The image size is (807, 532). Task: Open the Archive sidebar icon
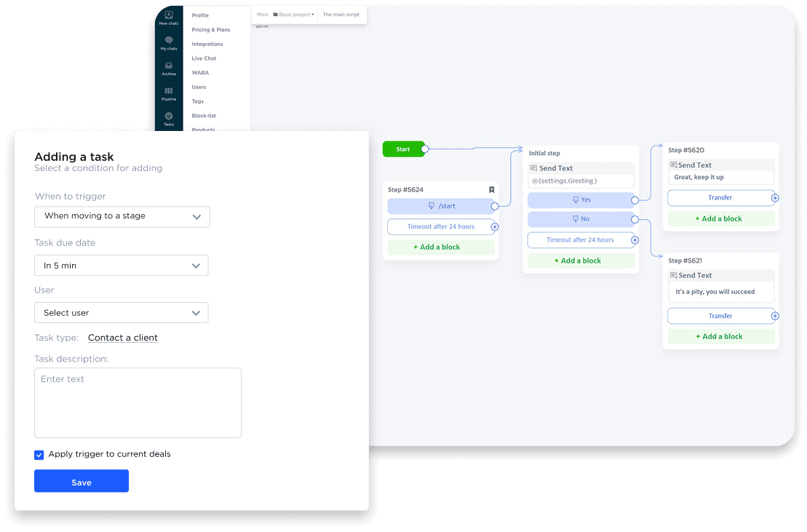(168, 68)
